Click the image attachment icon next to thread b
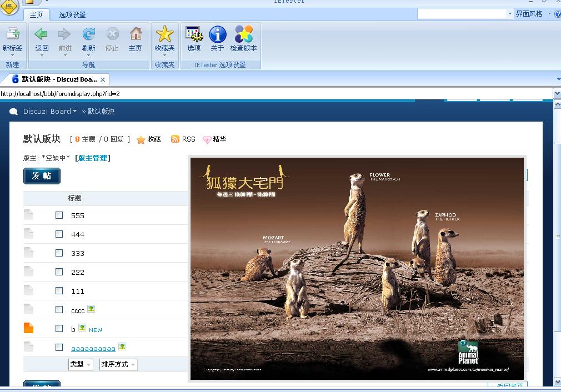The width and height of the screenshot is (561, 392). pos(82,328)
